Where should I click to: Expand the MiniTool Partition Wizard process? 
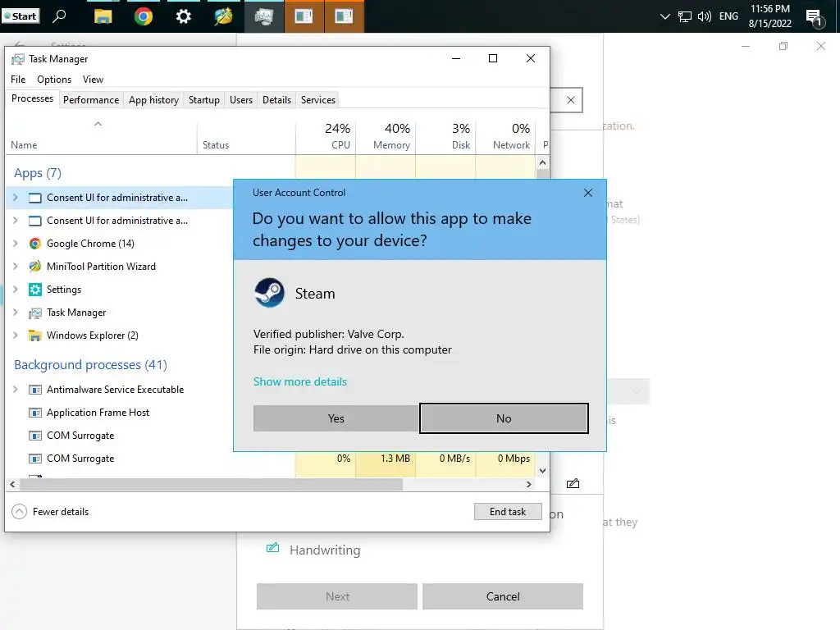tap(15, 267)
